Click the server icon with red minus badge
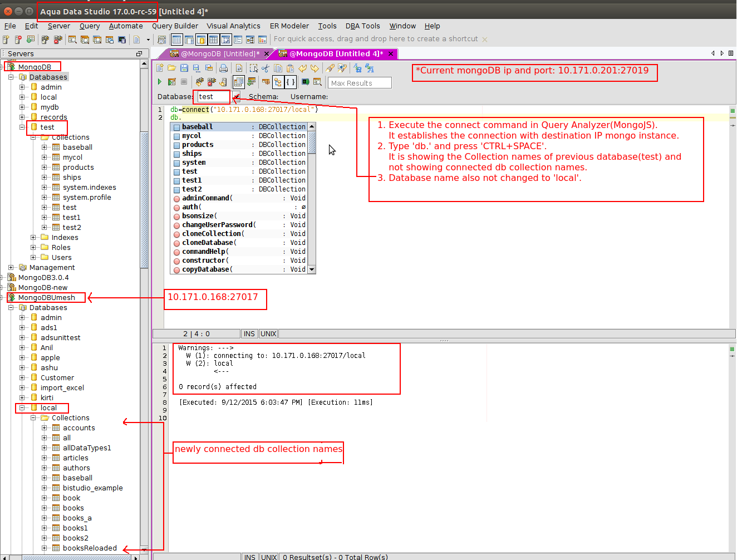Image resolution: width=737 pixels, height=560 pixels. pos(18,40)
